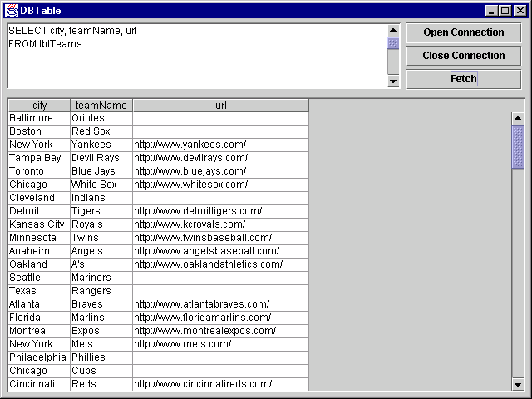Click the angelsbaseball.com url cell
The height and width of the screenshot is (399, 532).
(x=221, y=251)
